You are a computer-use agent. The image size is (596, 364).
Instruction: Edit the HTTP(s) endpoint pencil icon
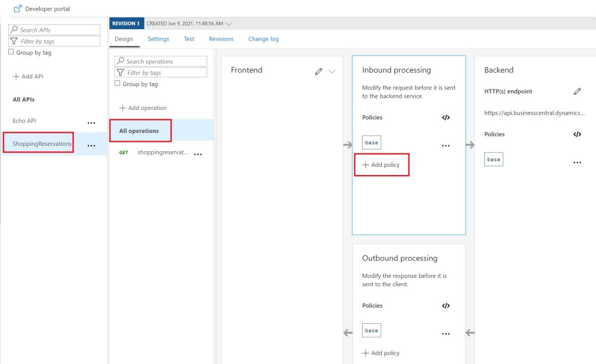click(x=577, y=91)
